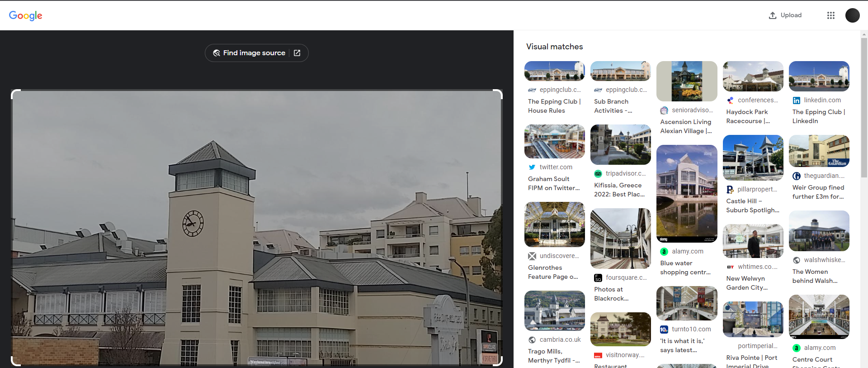This screenshot has height=368, width=868.
Task: Click 'Haydock Park Racecourse' link text
Action: (748, 116)
